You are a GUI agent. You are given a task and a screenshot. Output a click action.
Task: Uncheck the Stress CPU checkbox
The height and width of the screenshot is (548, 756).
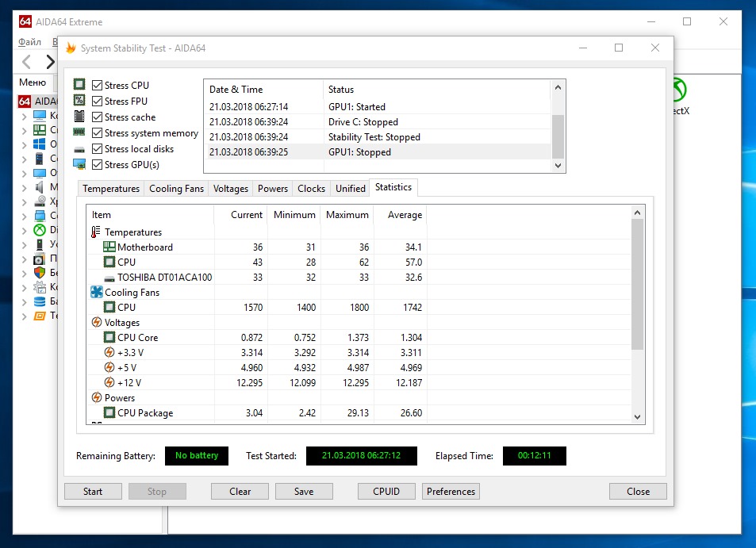click(x=97, y=86)
